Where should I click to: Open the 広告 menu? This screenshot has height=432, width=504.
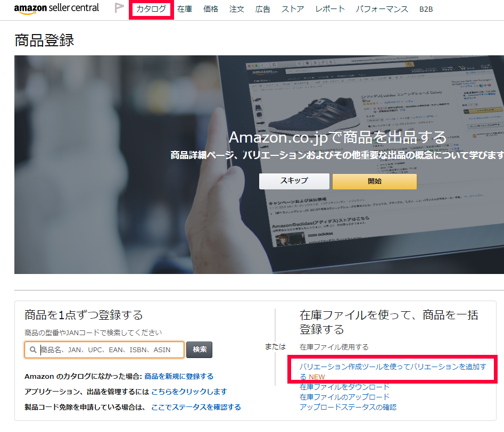click(x=262, y=9)
